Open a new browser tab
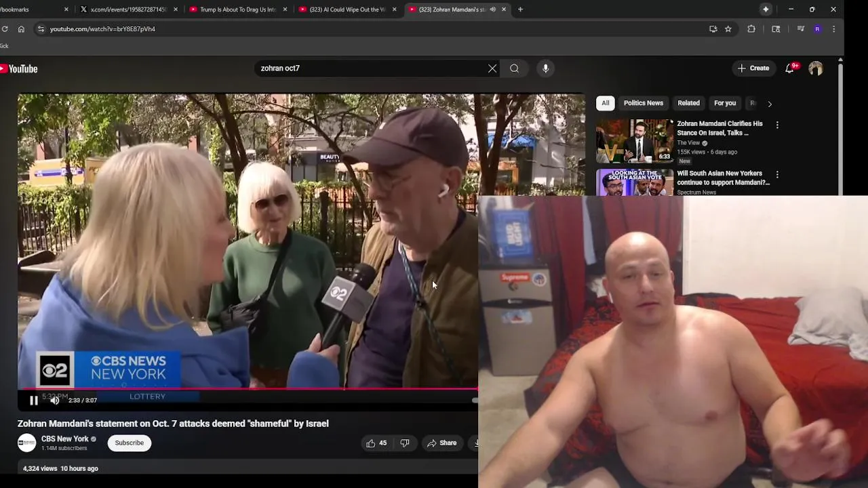This screenshot has height=488, width=868. click(x=520, y=9)
